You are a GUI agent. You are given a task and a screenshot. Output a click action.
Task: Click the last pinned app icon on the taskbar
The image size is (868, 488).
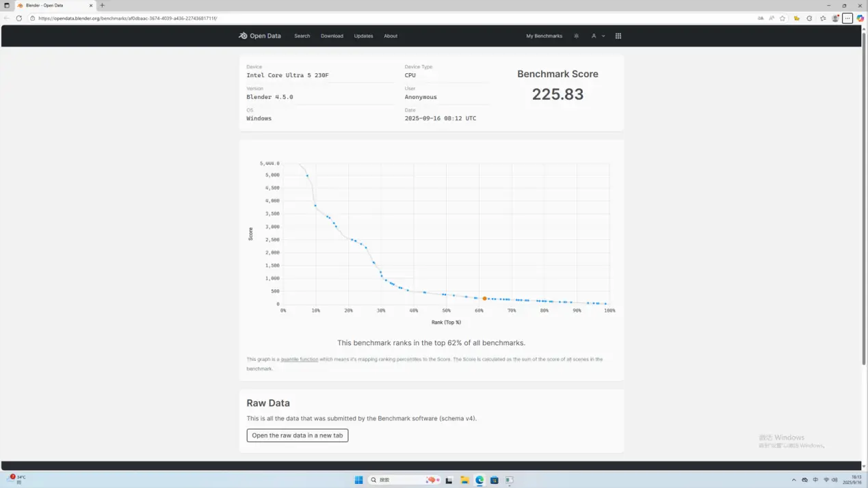click(x=510, y=480)
